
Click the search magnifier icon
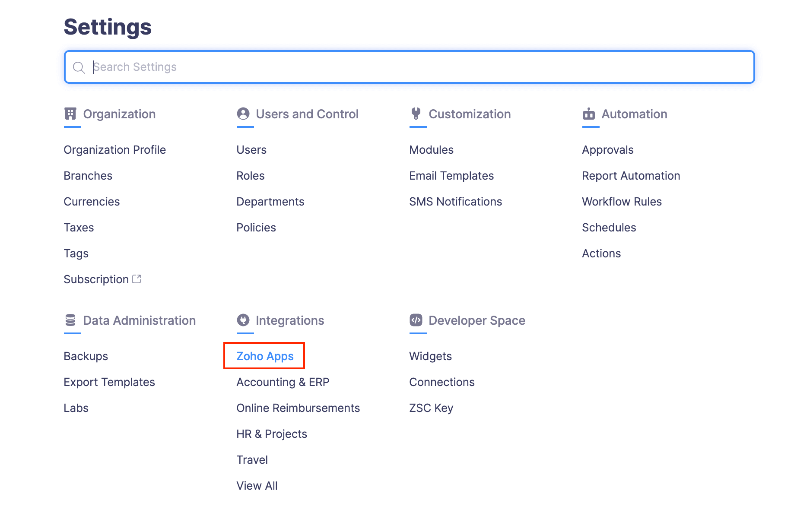point(79,67)
